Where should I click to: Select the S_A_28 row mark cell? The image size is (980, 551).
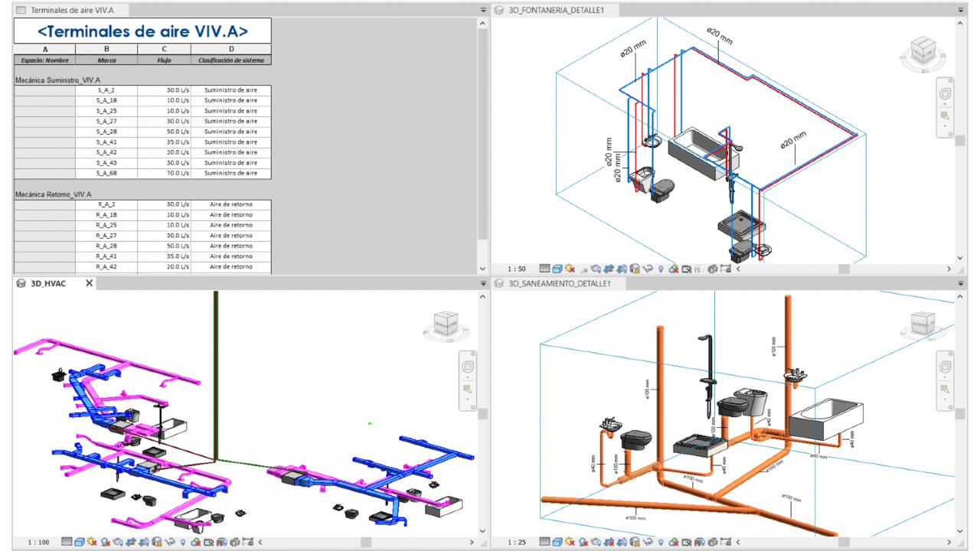click(x=106, y=132)
